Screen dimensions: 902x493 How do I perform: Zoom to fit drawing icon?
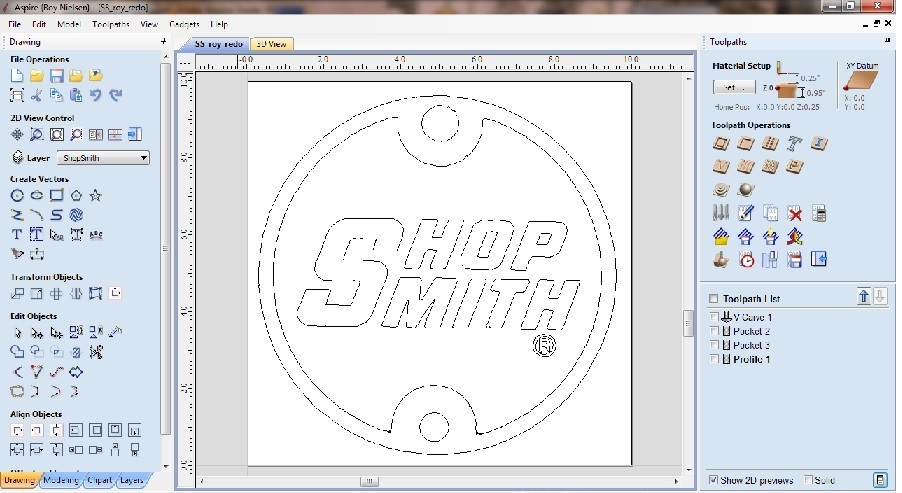pyautogui.click(x=56, y=134)
